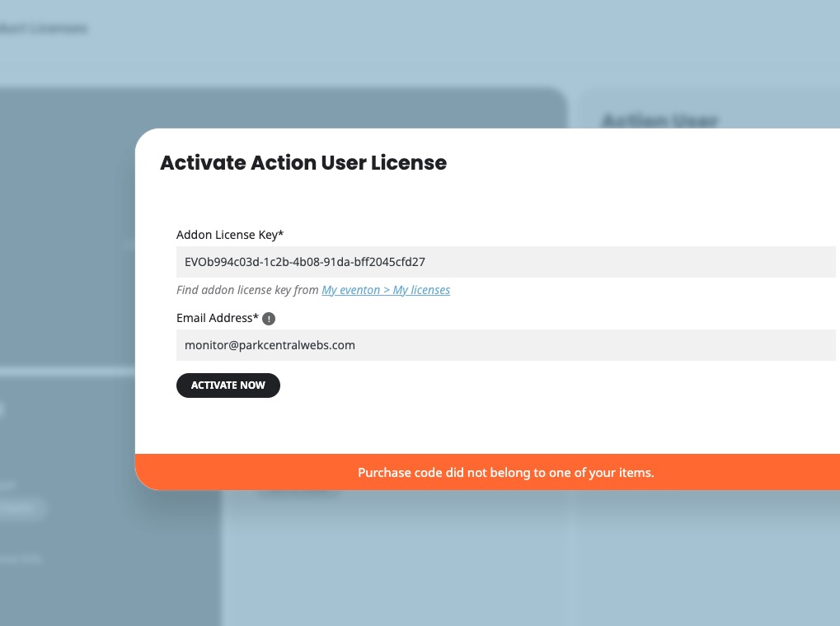Click the email info exclamation icon
The image size is (840, 626).
[269, 319]
